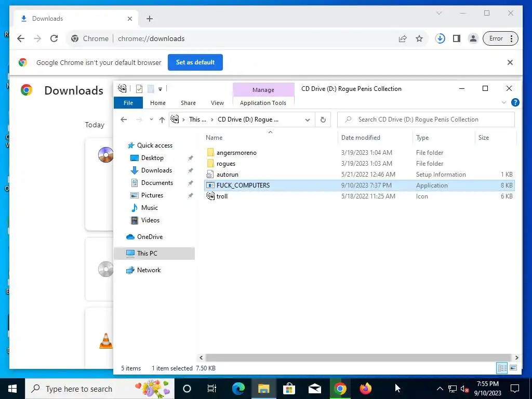Open Microsoft Store from taskbar
The height and width of the screenshot is (399, 532).
tap(289, 389)
